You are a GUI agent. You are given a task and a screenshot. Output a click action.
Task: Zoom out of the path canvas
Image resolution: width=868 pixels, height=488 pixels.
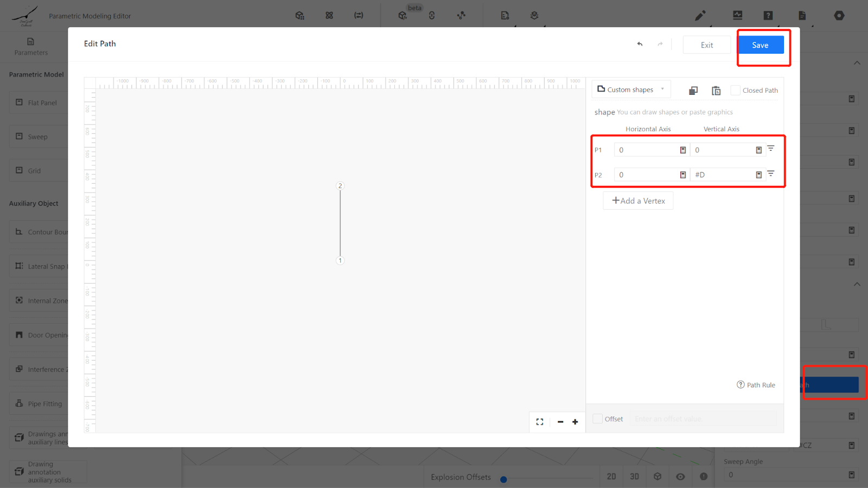coord(560,422)
